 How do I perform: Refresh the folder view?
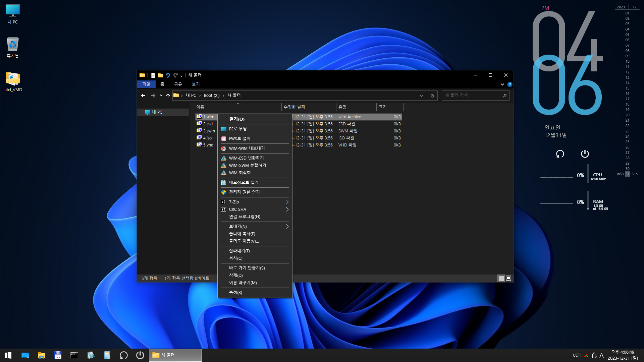432,96
